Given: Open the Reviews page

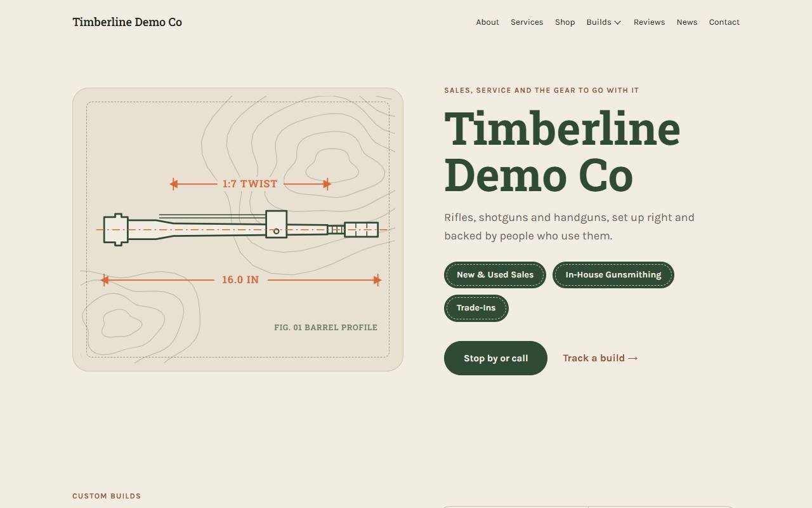Looking at the screenshot, I should click(649, 22).
